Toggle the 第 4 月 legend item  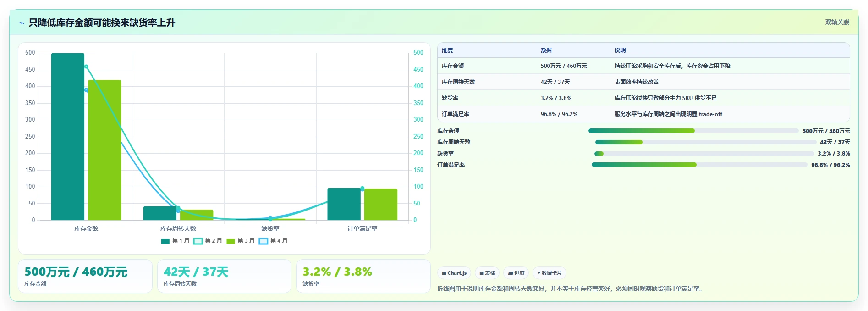click(x=273, y=241)
